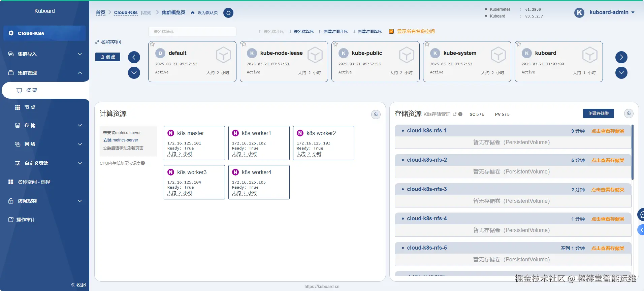Click the zoom icon in 计算资源 panel
The width and height of the screenshot is (644, 291).
tap(376, 115)
